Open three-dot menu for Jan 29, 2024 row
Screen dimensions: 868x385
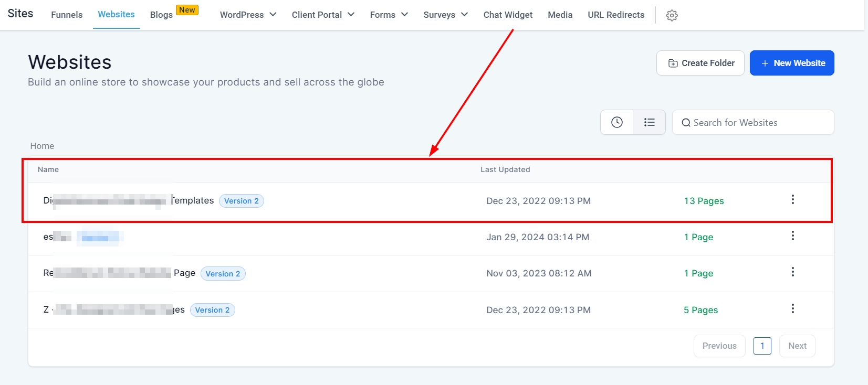click(x=792, y=236)
